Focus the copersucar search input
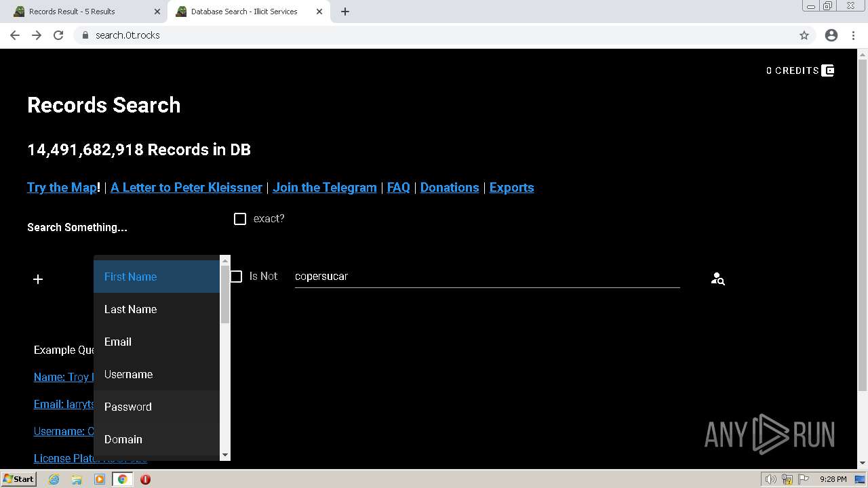The width and height of the screenshot is (868, 488). [x=487, y=277]
